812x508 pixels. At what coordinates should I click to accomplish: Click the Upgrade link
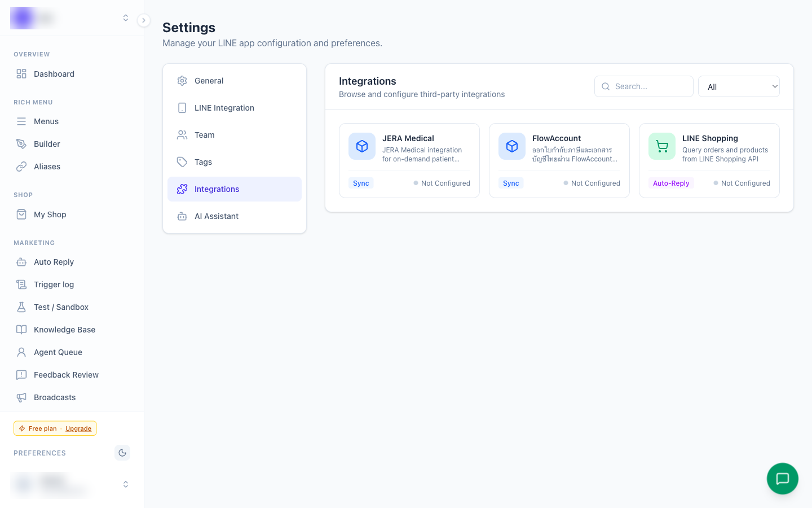coord(78,428)
